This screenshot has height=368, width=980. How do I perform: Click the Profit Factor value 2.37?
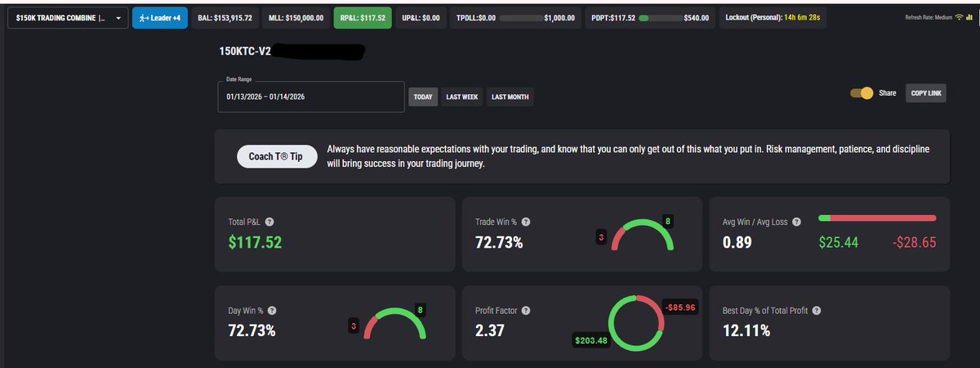[492, 331]
